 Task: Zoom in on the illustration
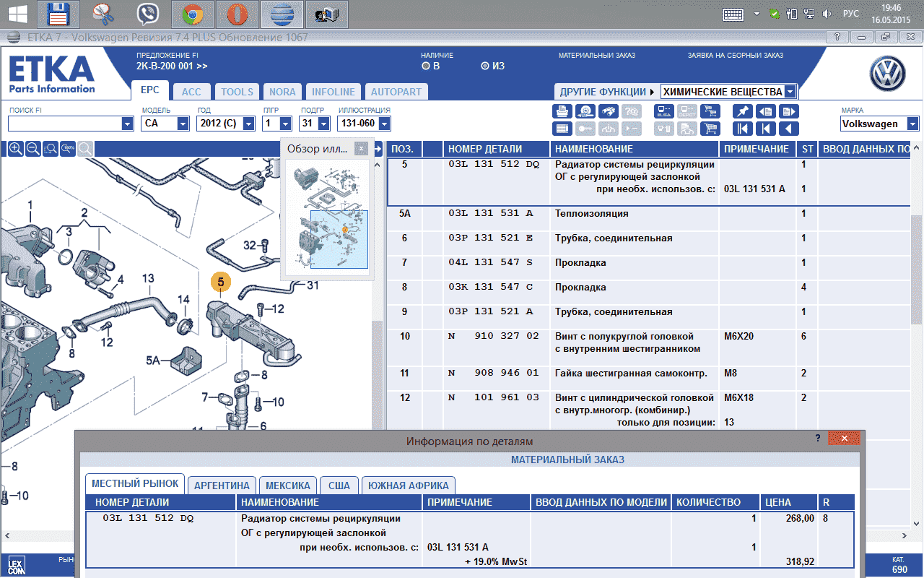(x=15, y=149)
